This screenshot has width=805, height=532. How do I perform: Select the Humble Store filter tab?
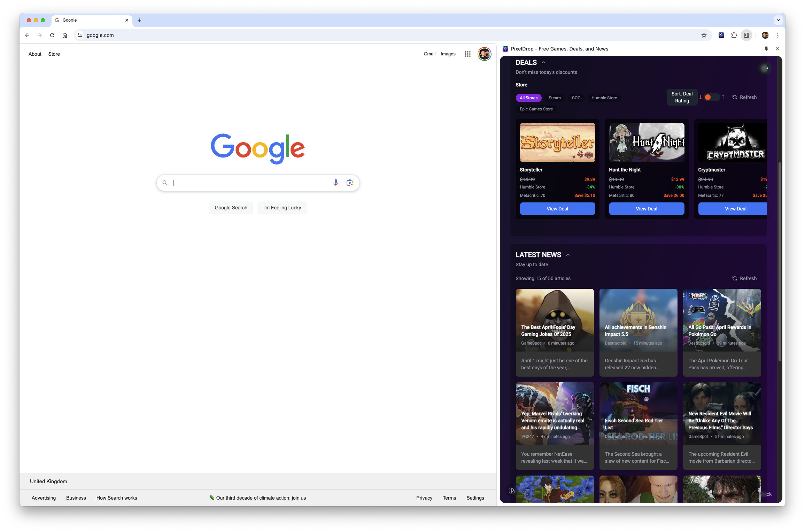click(x=604, y=98)
